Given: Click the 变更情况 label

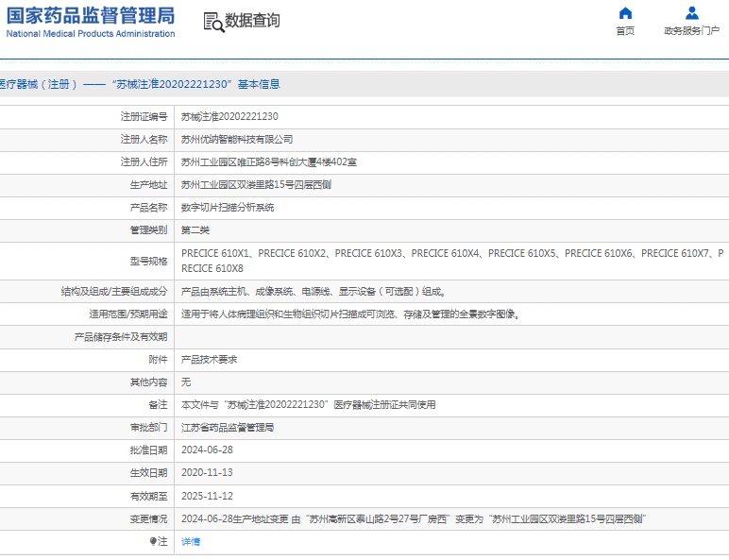Looking at the screenshot, I should click(x=149, y=519).
